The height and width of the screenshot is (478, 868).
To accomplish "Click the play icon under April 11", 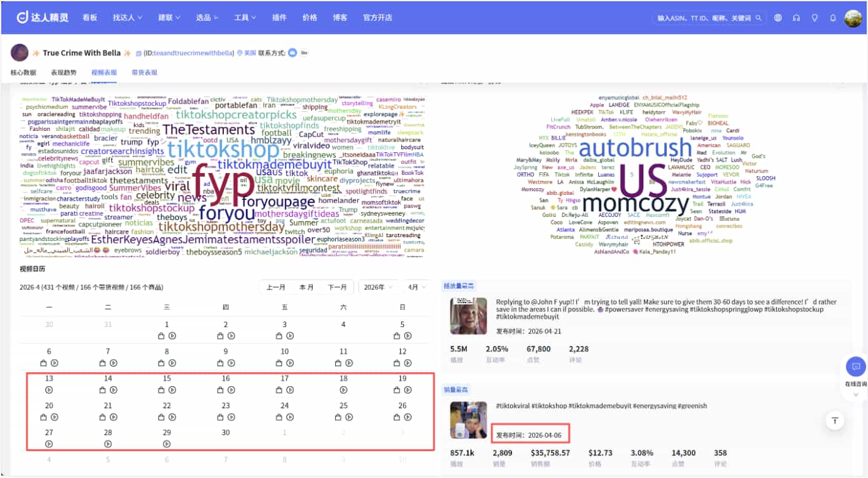I will coord(348,363).
